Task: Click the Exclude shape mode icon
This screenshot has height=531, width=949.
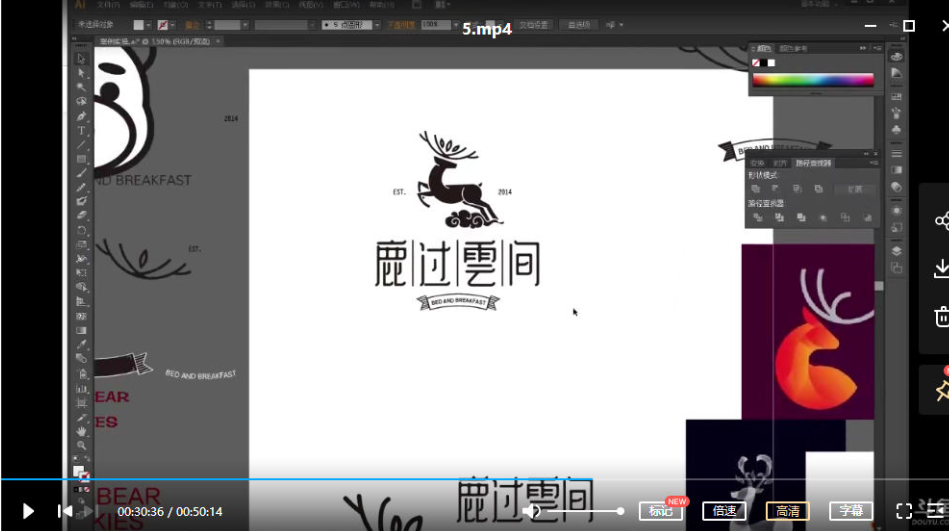Action: tap(818, 190)
